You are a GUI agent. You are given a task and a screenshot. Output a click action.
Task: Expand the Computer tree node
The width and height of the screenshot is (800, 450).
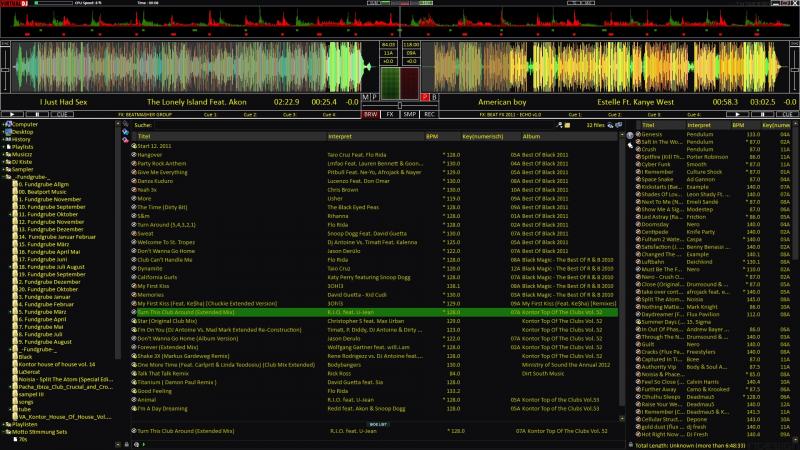click(3, 124)
